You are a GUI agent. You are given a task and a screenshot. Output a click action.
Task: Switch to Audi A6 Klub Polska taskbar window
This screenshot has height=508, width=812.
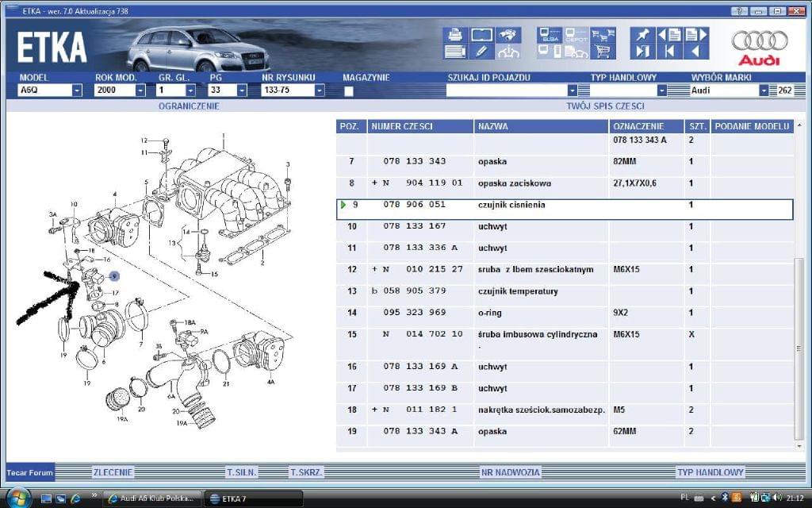tap(151, 498)
